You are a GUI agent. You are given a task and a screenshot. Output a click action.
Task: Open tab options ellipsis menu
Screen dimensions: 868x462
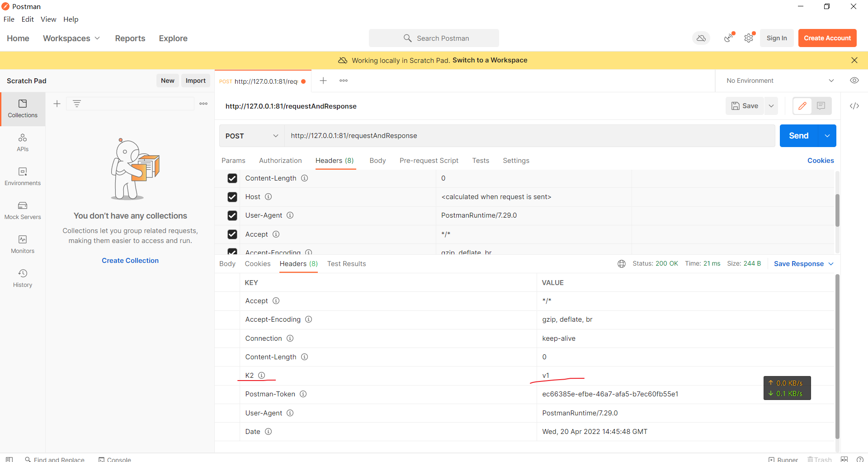[x=344, y=81]
